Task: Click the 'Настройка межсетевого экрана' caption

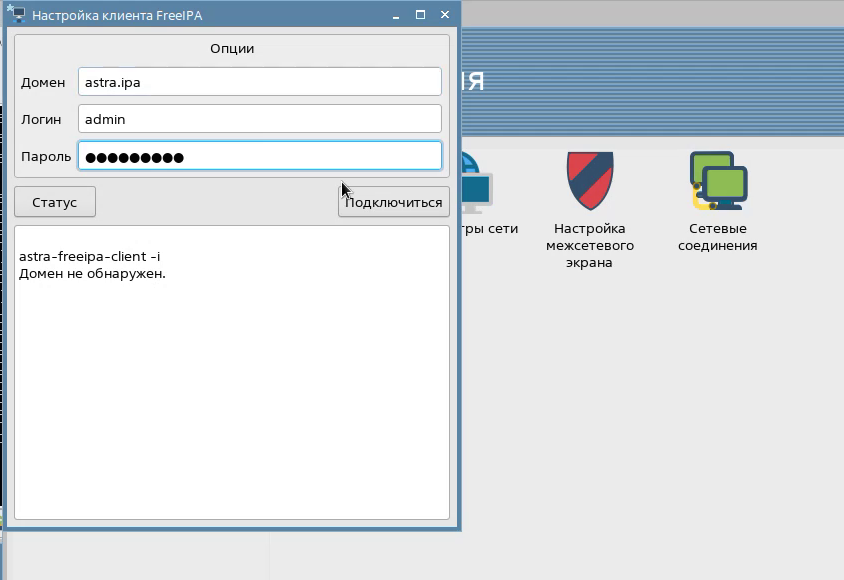Action: [590, 245]
